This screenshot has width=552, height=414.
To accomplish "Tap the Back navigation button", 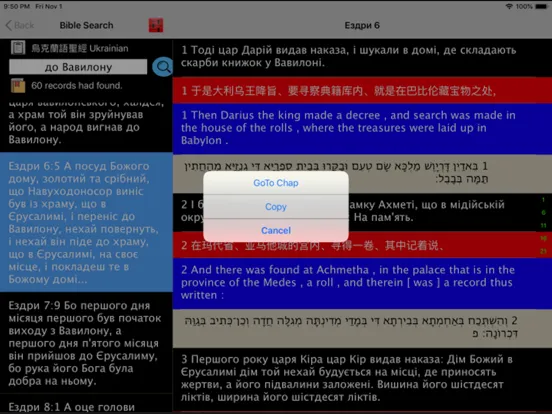I will click(20, 25).
